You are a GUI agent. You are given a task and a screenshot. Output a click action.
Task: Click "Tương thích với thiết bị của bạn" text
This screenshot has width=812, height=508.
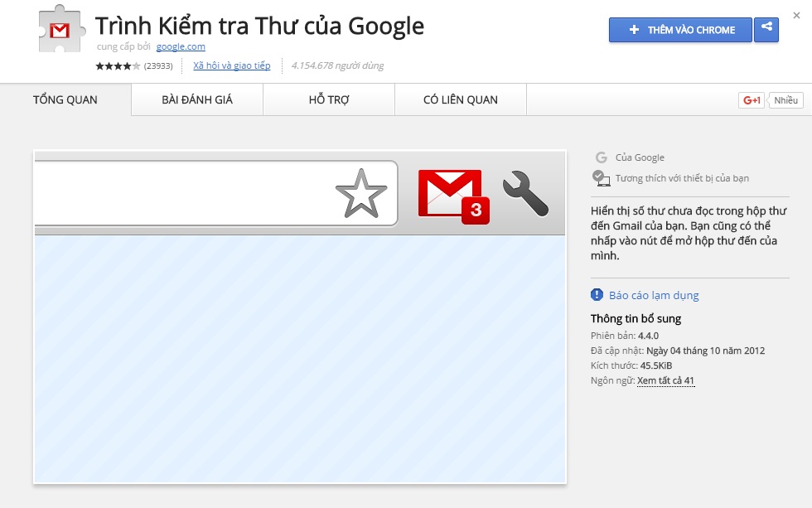click(682, 178)
